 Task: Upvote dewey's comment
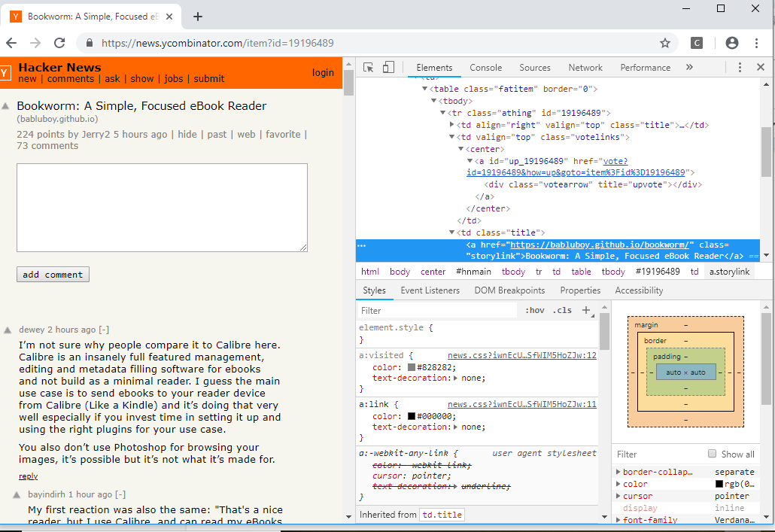coord(8,330)
